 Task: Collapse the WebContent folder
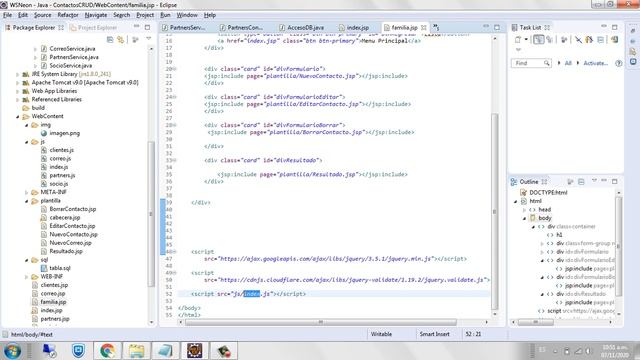click(x=18, y=116)
